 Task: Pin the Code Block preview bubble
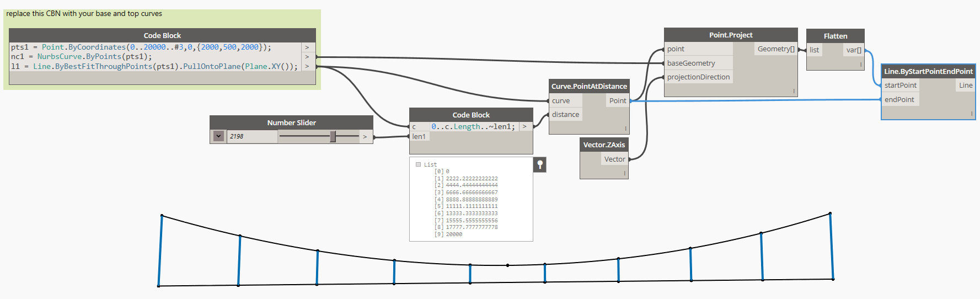[x=540, y=164]
